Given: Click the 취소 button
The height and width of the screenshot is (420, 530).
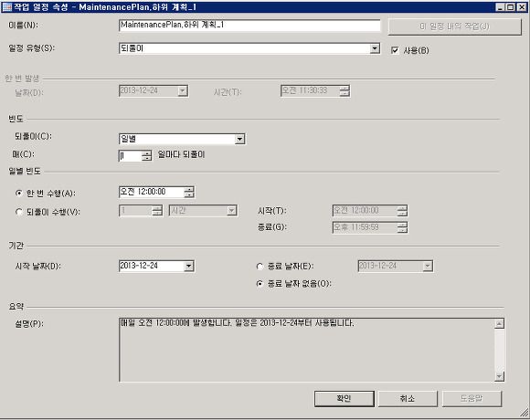Looking at the screenshot, I should pos(408,399).
